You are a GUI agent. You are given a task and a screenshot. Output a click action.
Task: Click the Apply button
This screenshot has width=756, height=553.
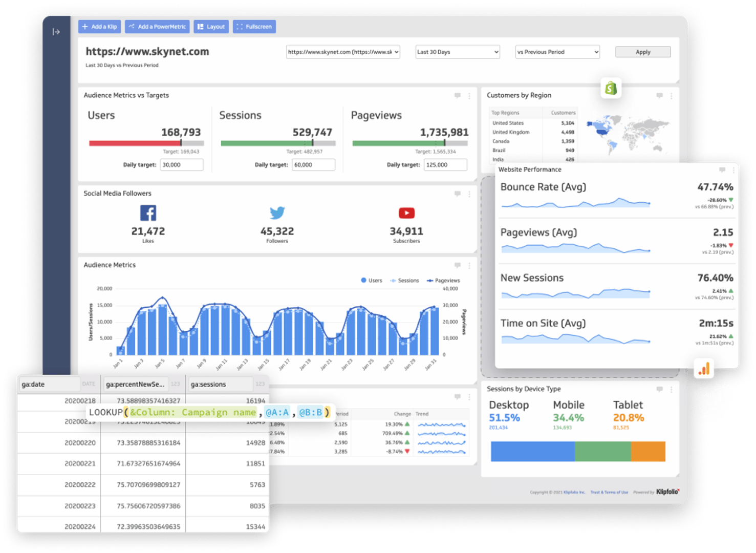642,52
